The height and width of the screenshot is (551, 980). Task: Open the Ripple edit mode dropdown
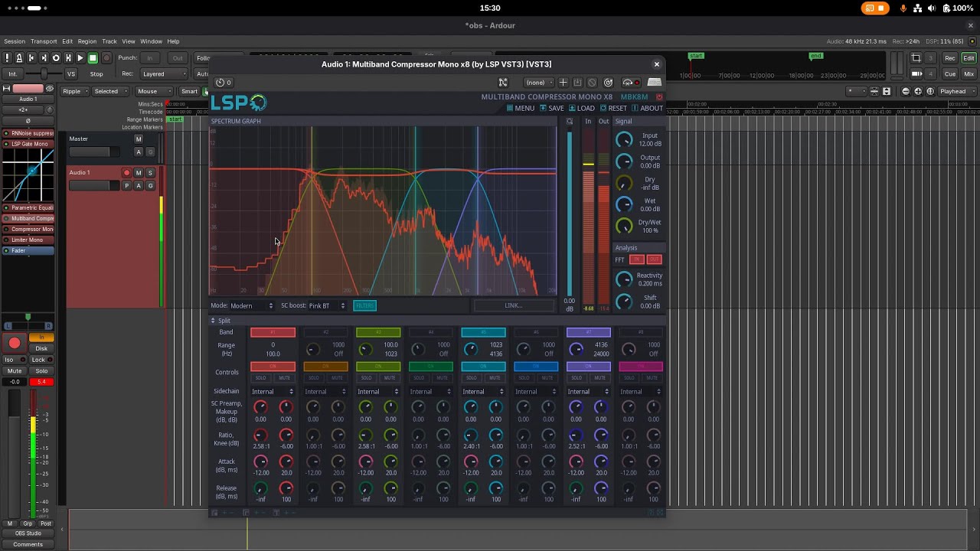[74, 91]
